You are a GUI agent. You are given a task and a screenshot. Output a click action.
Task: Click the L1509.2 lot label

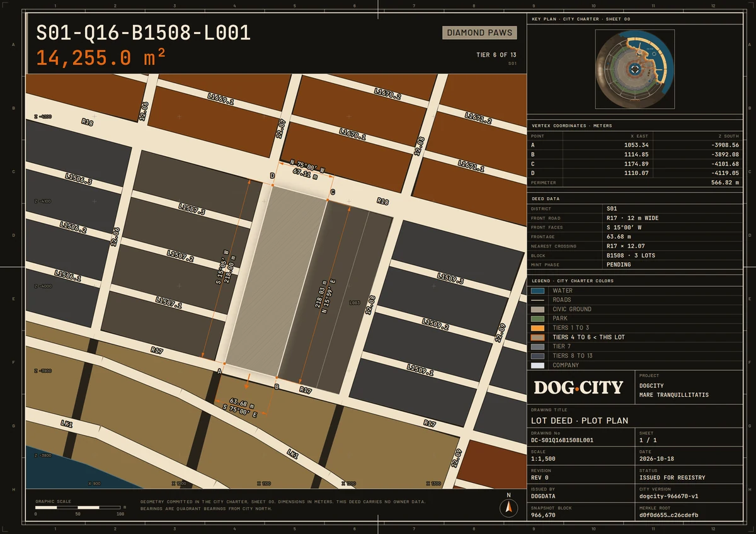pos(435,324)
